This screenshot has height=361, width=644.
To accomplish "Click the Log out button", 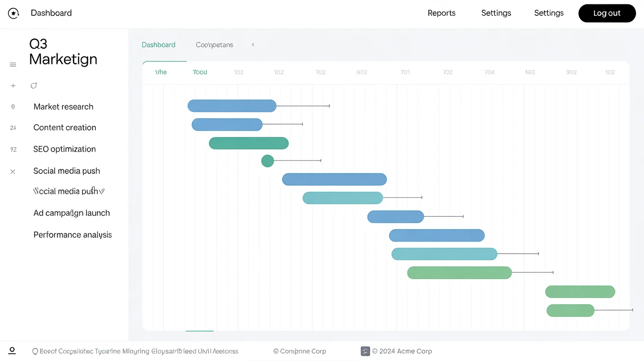I will click(607, 13).
